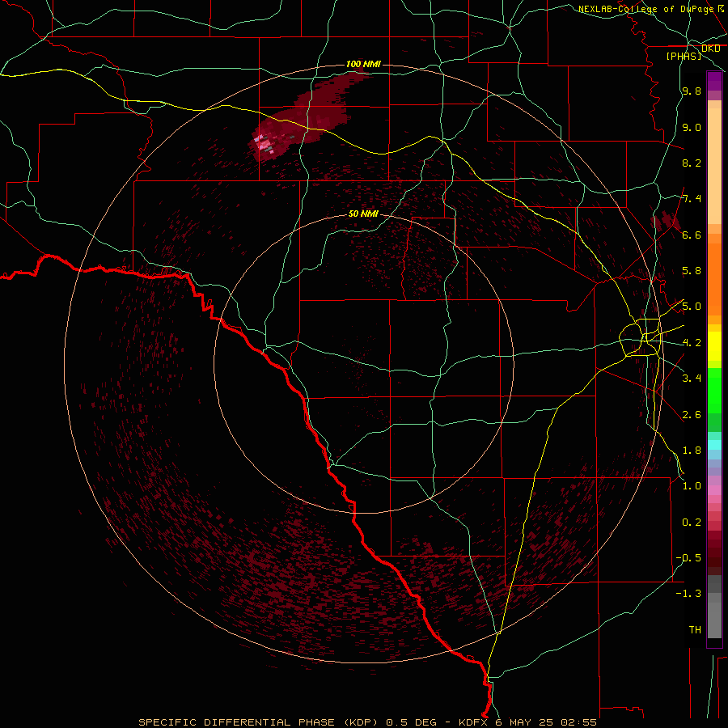
Task: Click the 1.8 scale value
Action: pyautogui.click(x=692, y=451)
